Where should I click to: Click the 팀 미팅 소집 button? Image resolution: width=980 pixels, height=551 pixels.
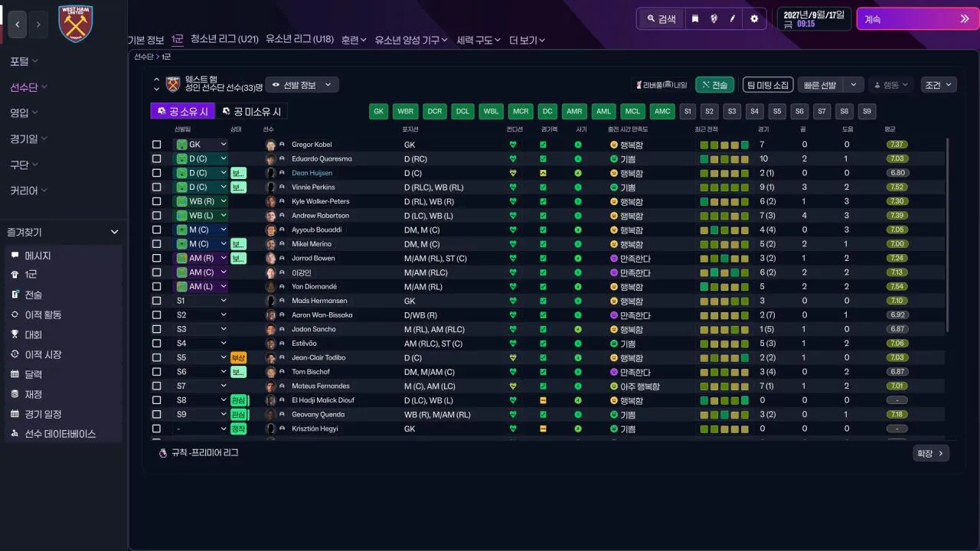click(767, 85)
